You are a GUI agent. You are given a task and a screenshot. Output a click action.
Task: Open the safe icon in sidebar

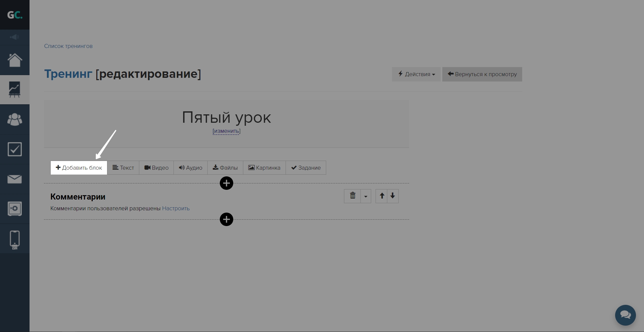15,209
